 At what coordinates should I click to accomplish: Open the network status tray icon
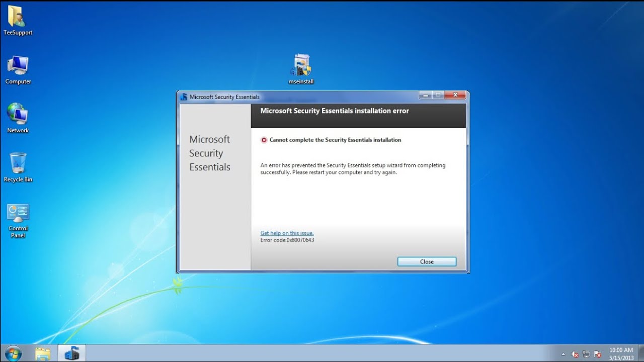click(x=586, y=354)
